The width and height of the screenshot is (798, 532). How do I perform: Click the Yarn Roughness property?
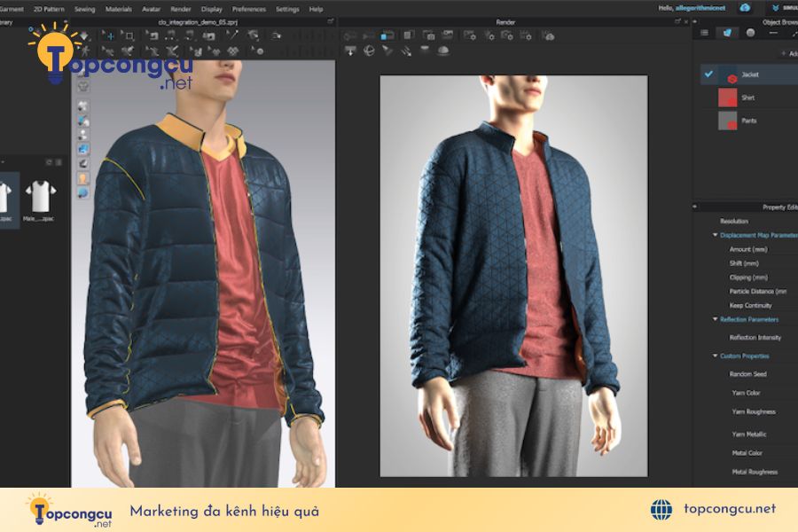(x=754, y=411)
